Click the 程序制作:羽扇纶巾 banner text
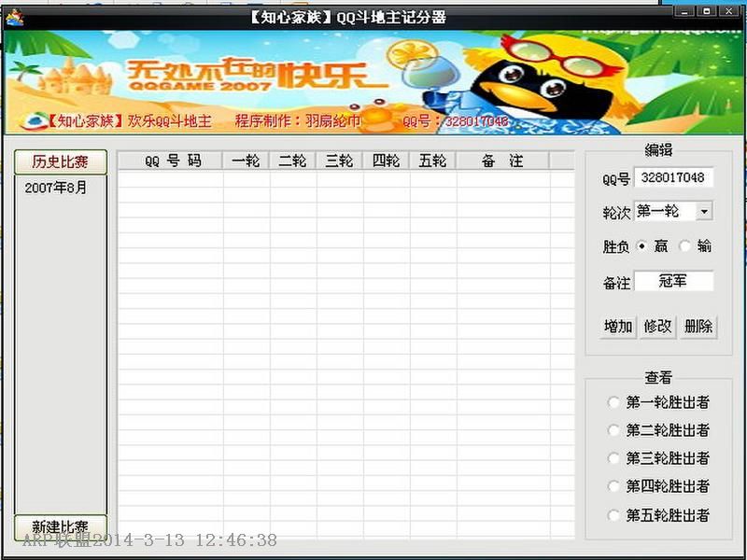 (x=298, y=121)
